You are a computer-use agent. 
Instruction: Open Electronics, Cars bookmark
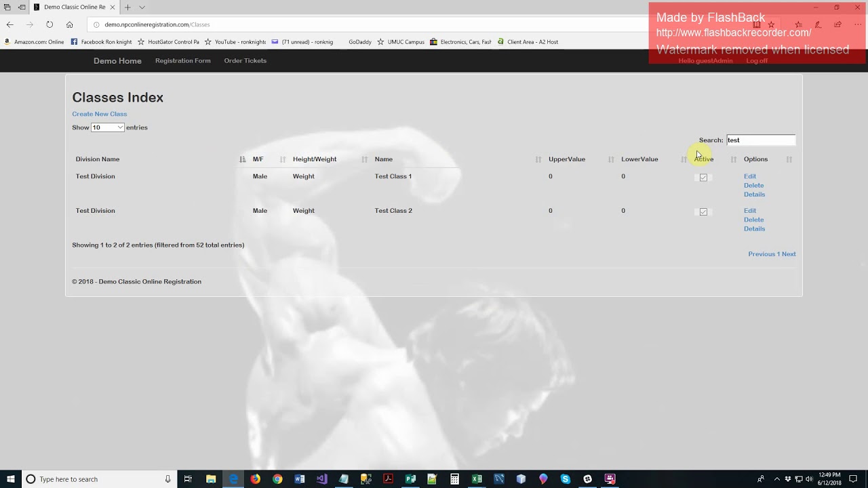click(460, 42)
